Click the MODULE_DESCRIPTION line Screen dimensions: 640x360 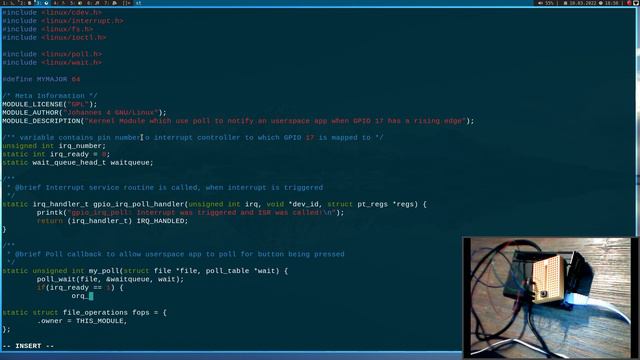tap(238, 121)
